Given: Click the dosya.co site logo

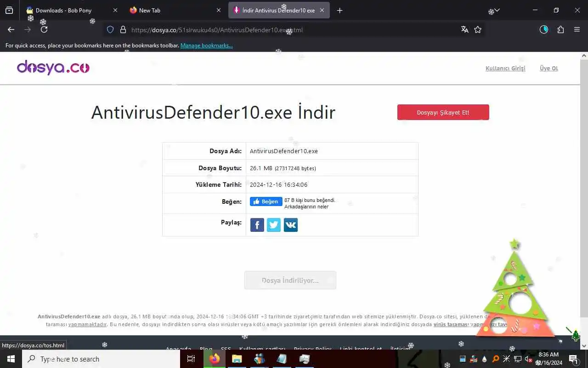Looking at the screenshot, I should click(53, 68).
